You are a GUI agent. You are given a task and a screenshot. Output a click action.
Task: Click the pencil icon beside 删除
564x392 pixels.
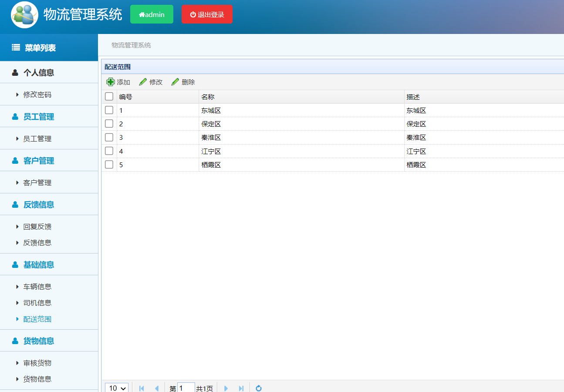175,82
